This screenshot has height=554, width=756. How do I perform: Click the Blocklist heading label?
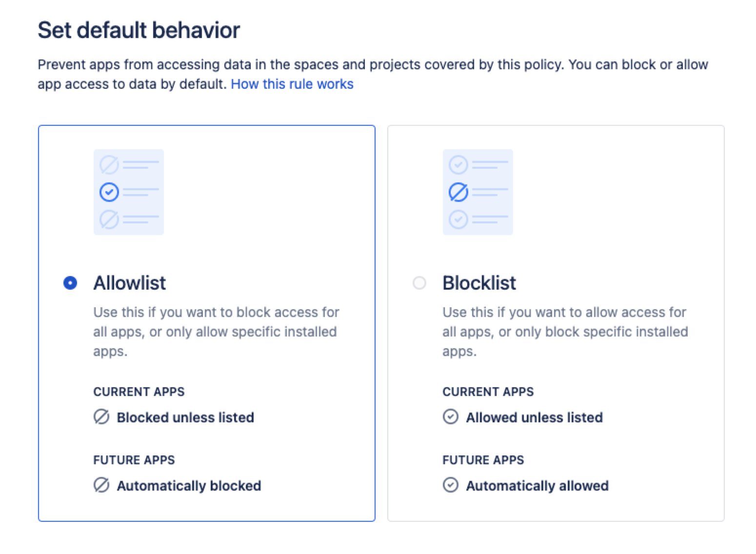(479, 283)
